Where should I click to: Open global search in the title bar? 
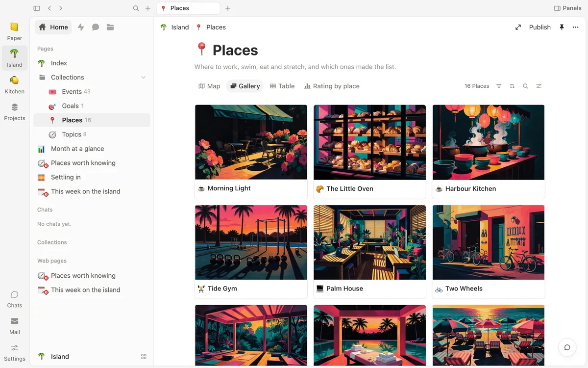click(136, 8)
